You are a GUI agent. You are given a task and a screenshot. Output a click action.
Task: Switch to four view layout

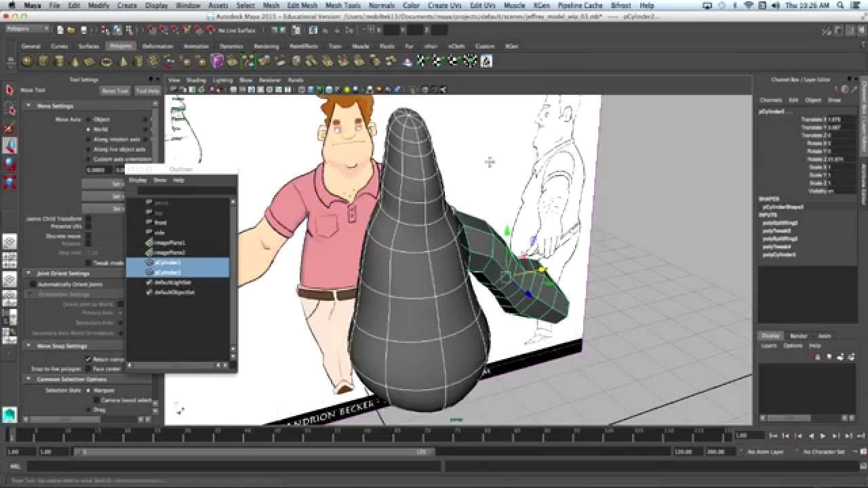click(x=9, y=260)
